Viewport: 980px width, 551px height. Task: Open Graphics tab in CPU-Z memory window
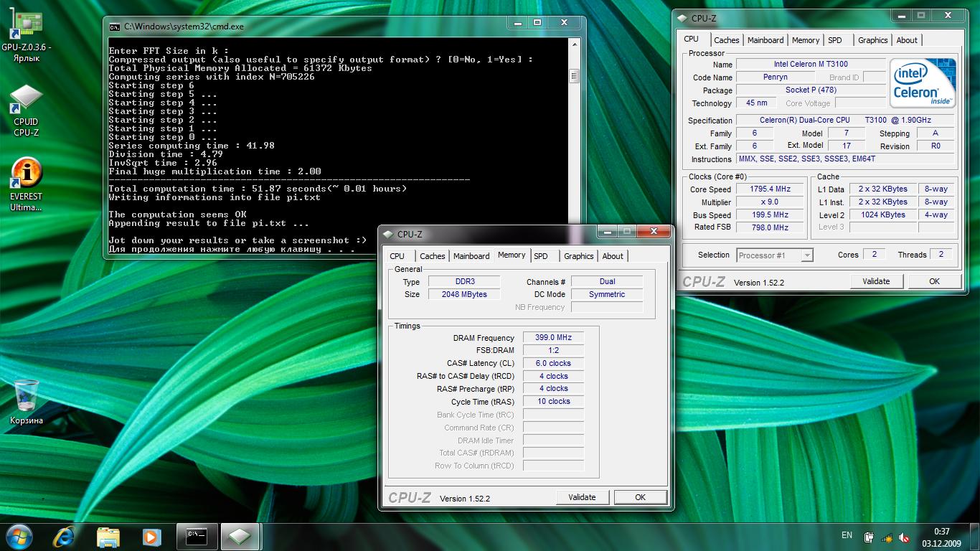pyautogui.click(x=578, y=256)
